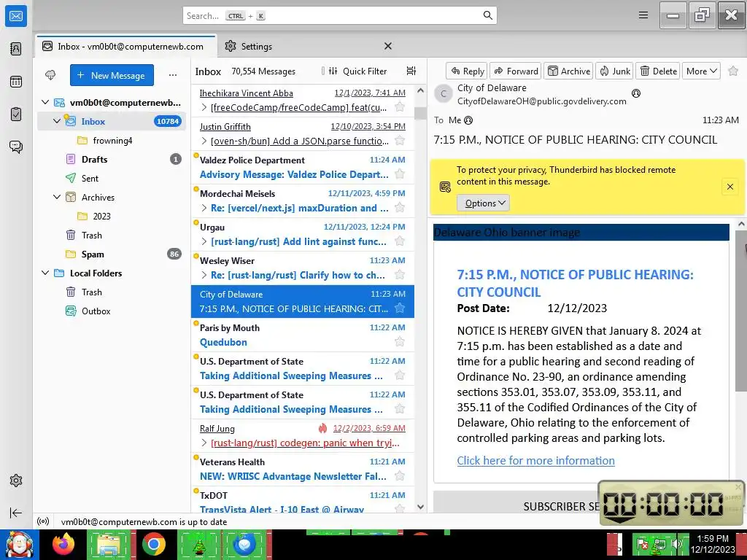Expand the freeCodeCamp message thread
Image resolution: width=747 pixels, height=560 pixels.
204,107
